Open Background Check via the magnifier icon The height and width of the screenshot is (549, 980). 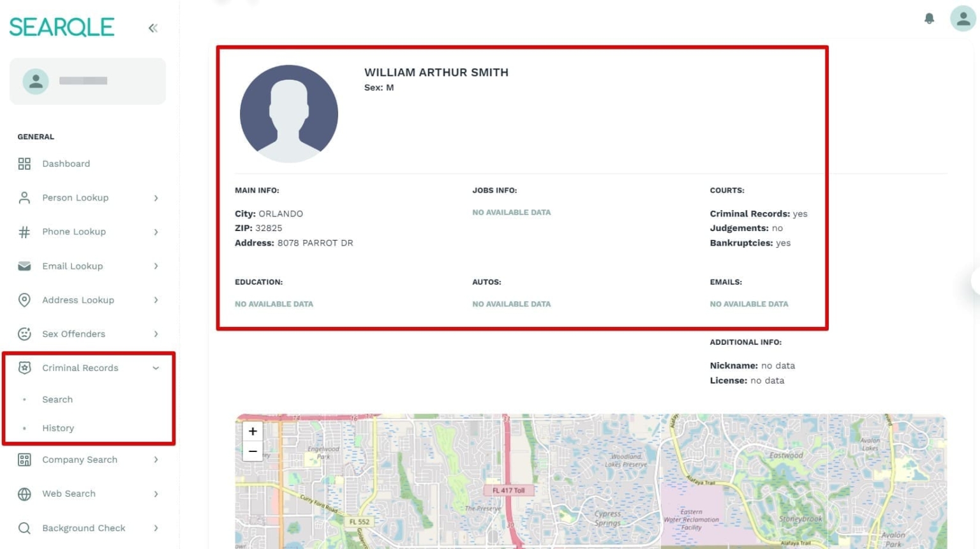pos(24,528)
